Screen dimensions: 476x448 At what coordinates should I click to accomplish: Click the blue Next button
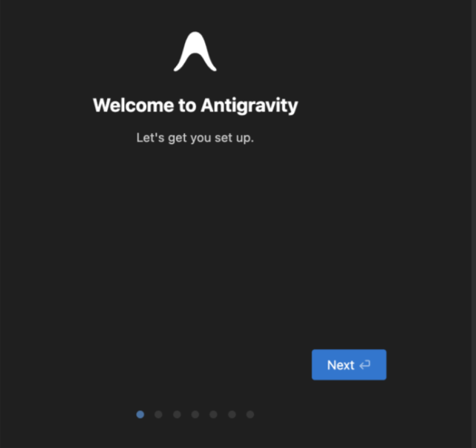349,365
